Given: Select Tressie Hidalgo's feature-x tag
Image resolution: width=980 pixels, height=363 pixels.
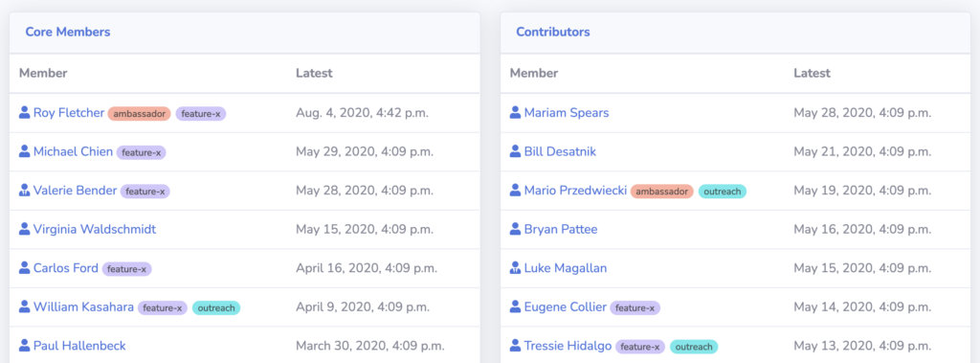Looking at the screenshot, I should (x=640, y=347).
